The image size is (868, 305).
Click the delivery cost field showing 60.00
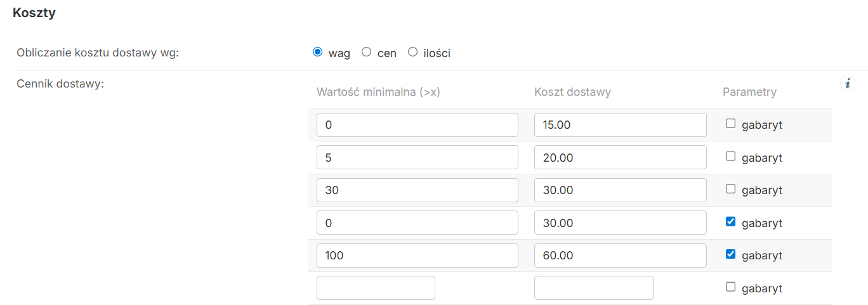621,256
